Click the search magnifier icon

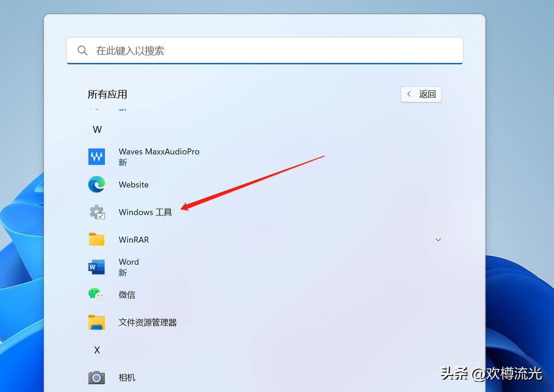(83, 50)
